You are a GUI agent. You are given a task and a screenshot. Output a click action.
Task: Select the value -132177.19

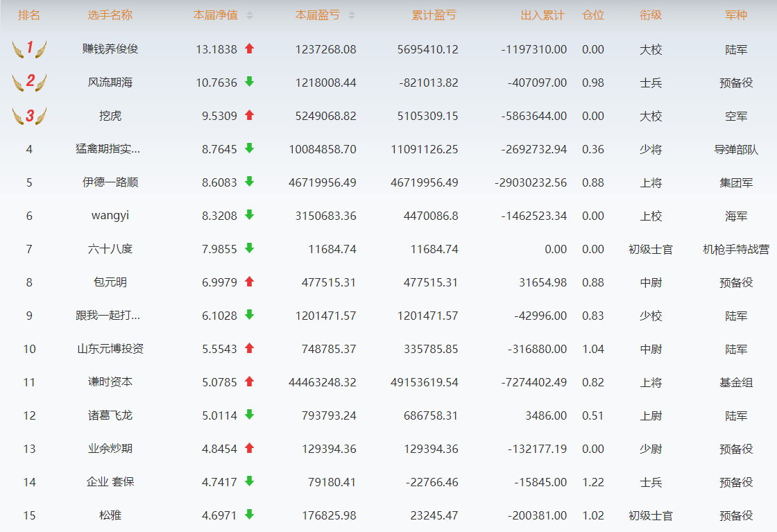[537, 449]
